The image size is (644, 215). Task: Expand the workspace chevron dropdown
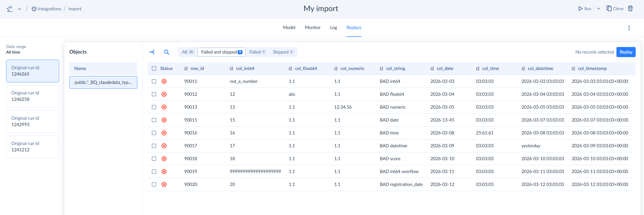19,9
